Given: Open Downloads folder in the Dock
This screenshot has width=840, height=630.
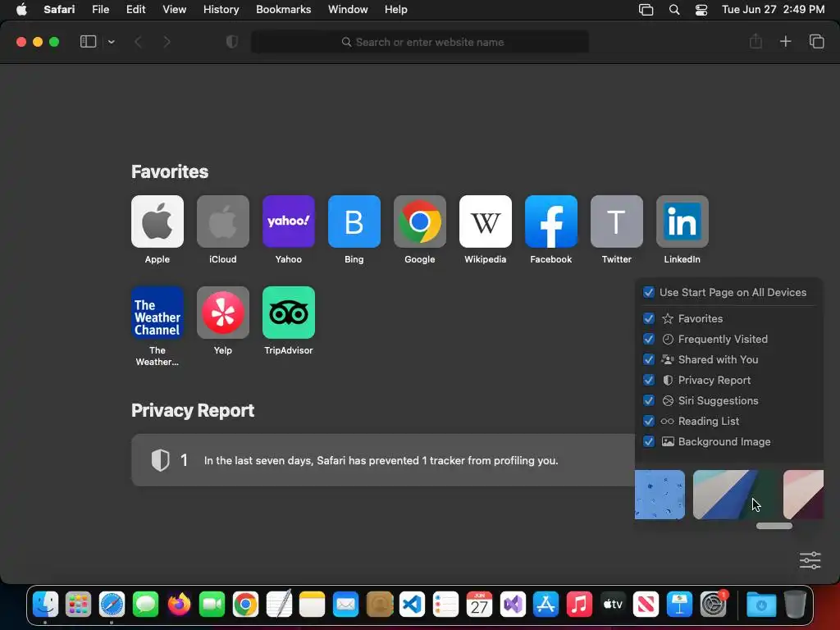Looking at the screenshot, I should point(761,605).
